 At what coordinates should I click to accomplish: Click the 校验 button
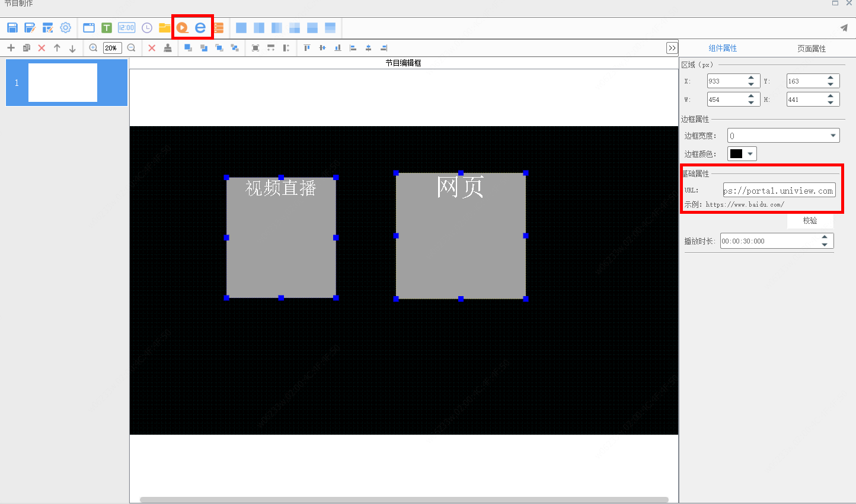click(x=810, y=220)
